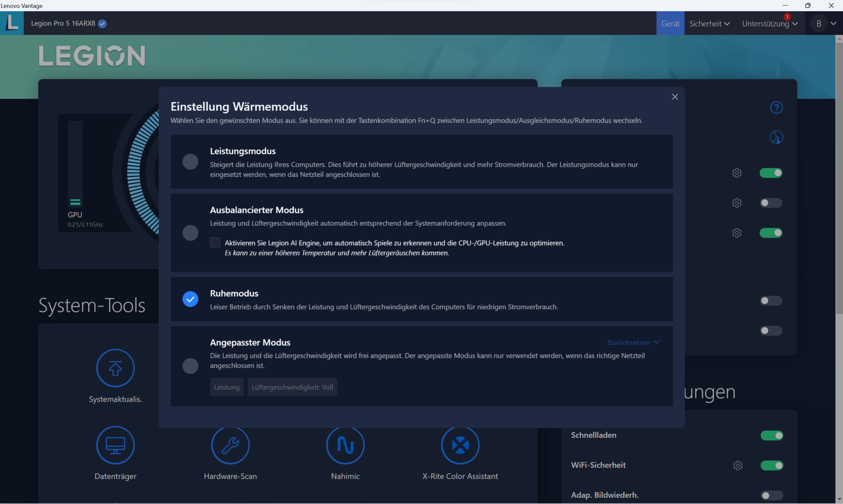Switch to the Gerät tab

[670, 24]
